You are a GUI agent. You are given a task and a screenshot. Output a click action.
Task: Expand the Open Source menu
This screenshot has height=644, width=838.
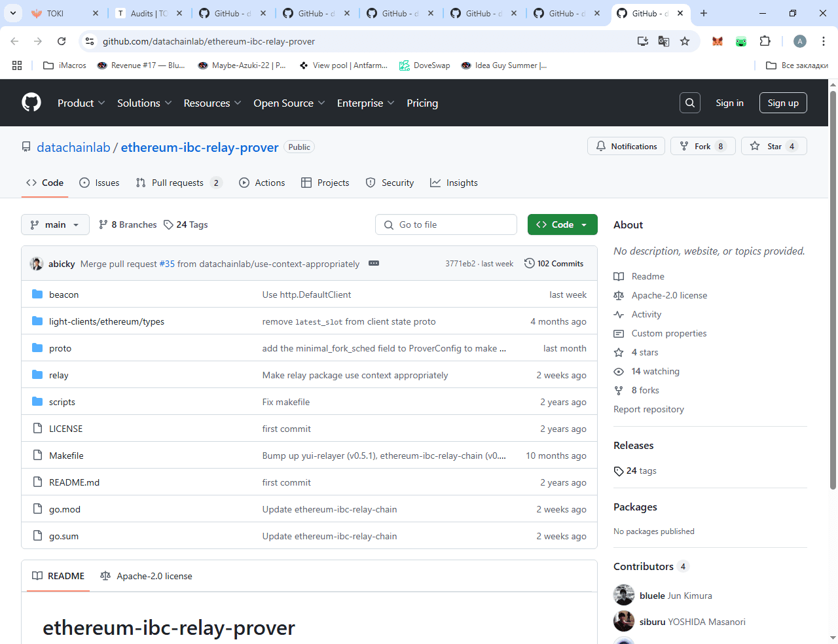click(x=289, y=103)
